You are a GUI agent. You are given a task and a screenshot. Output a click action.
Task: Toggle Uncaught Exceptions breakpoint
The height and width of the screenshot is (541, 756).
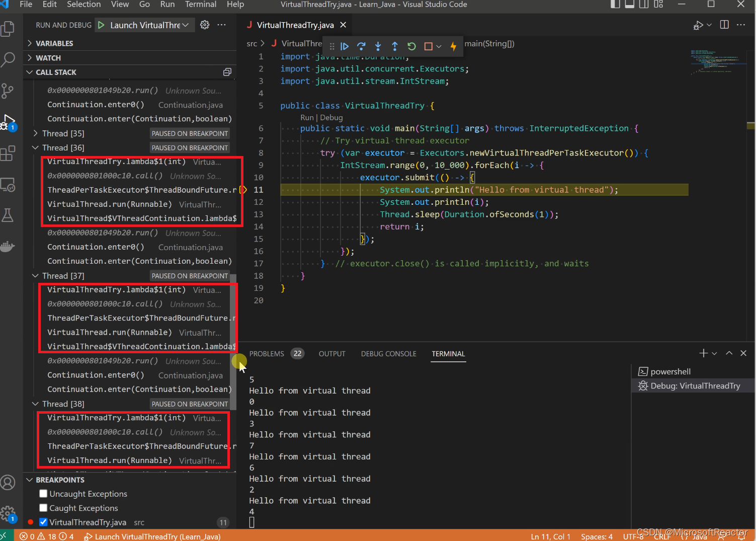pyautogui.click(x=43, y=494)
